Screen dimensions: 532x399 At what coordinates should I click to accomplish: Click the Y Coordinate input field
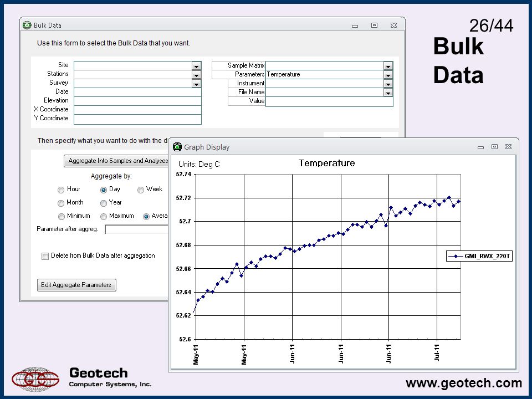137,119
